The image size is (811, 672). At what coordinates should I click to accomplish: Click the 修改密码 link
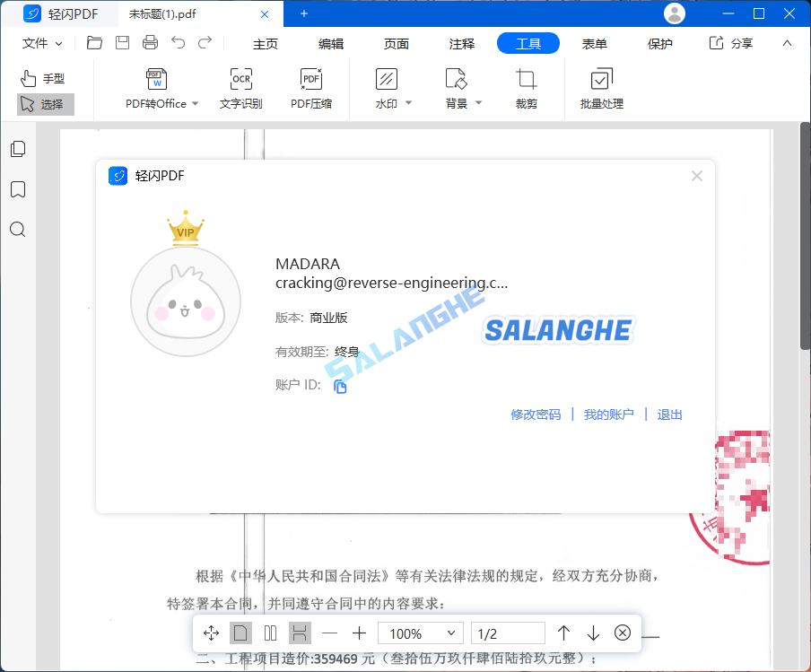point(536,415)
